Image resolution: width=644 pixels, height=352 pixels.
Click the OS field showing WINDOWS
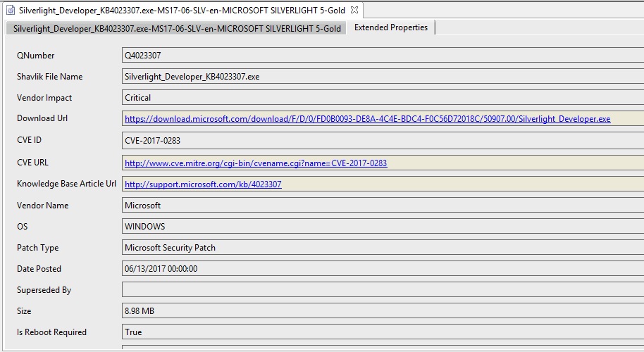point(383,227)
